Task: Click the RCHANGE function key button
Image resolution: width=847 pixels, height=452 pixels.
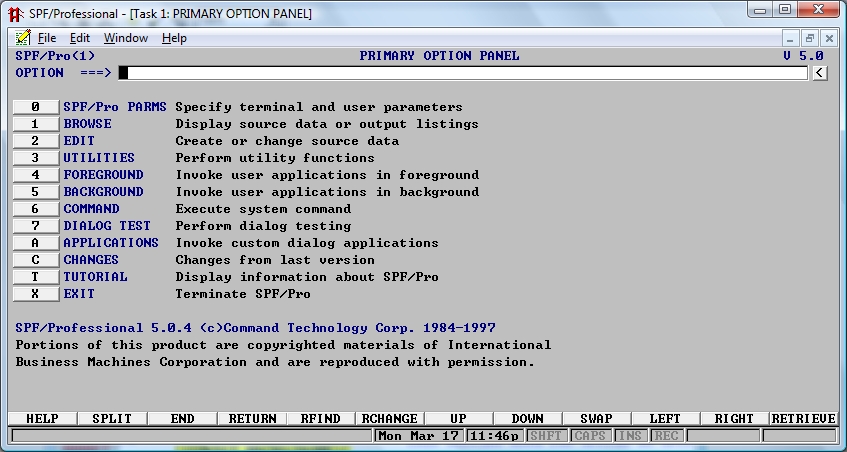Action: coord(389,419)
